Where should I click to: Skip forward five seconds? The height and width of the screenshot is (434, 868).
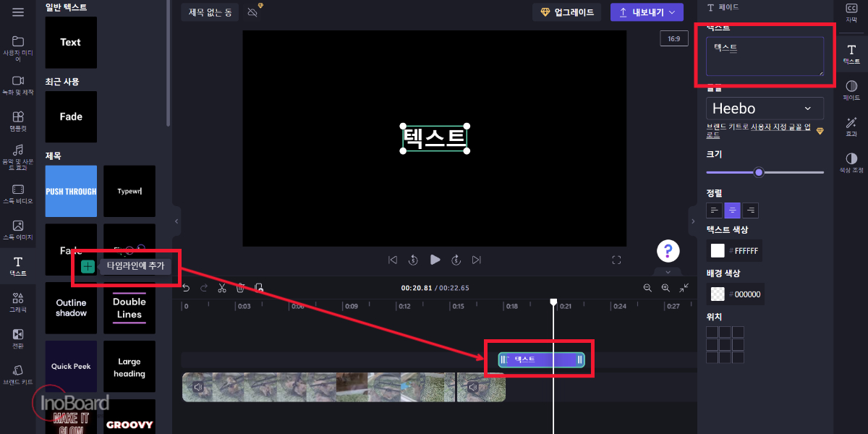(456, 260)
